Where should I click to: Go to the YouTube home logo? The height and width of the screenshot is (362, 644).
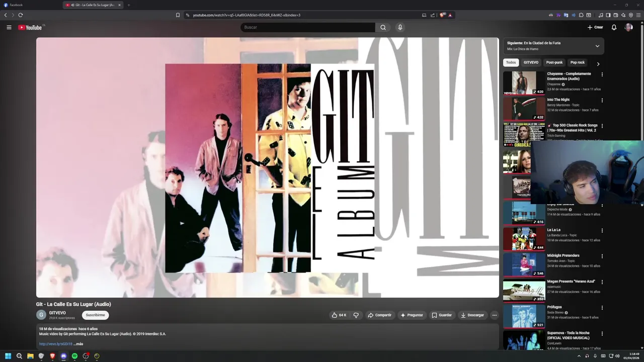pyautogui.click(x=30, y=27)
